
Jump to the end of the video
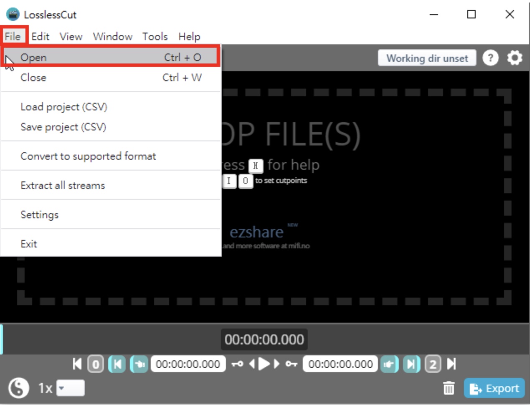point(451,364)
